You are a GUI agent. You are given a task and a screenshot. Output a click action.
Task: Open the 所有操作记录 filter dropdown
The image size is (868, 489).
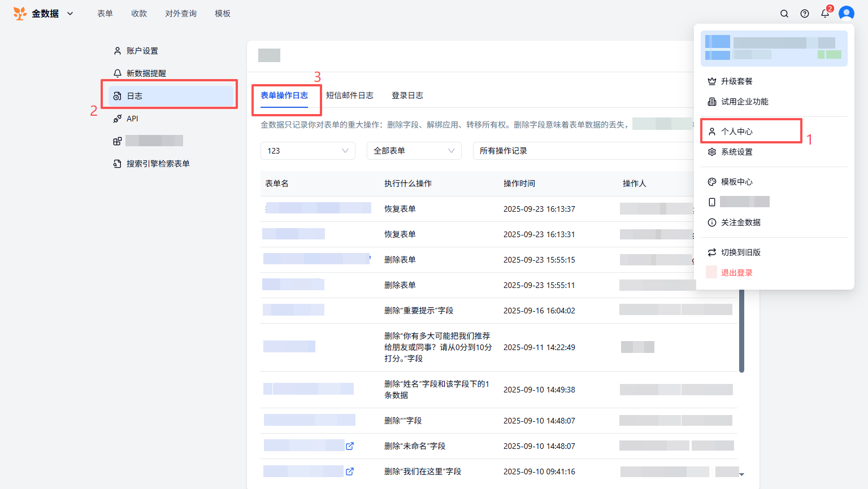pyautogui.click(x=582, y=151)
